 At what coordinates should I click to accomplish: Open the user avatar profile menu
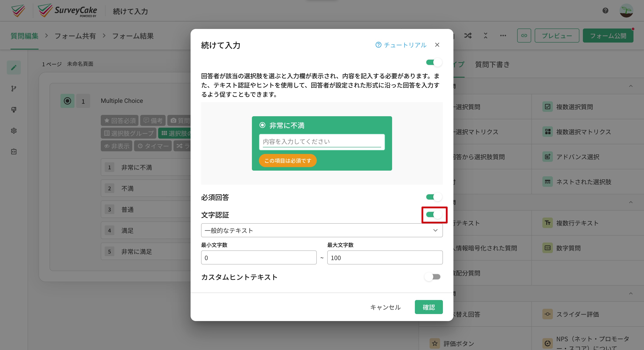tap(626, 11)
